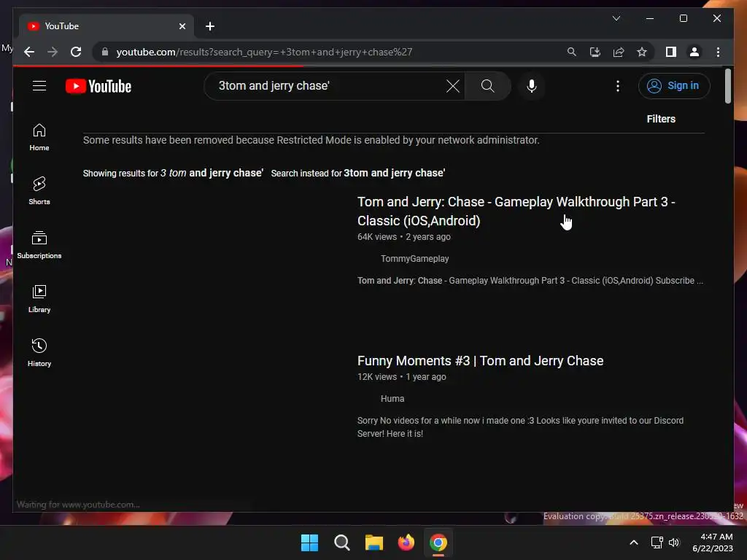The height and width of the screenshot is (560, 747).
Task: Open TommyGameplay channel
Action: click(414, 259)
